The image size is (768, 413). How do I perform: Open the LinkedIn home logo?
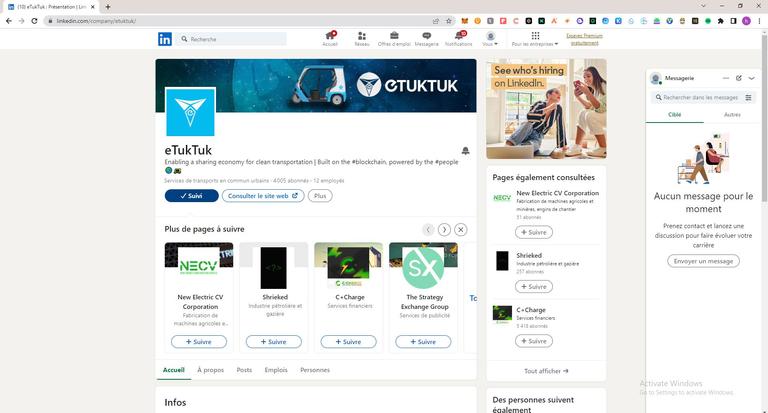(x=165, y=39)
